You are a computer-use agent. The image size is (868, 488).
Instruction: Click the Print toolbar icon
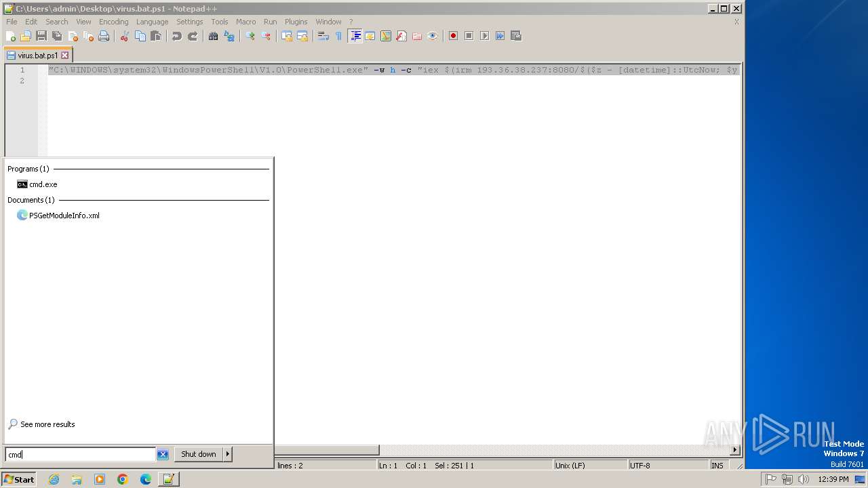[x=104, y=36]
